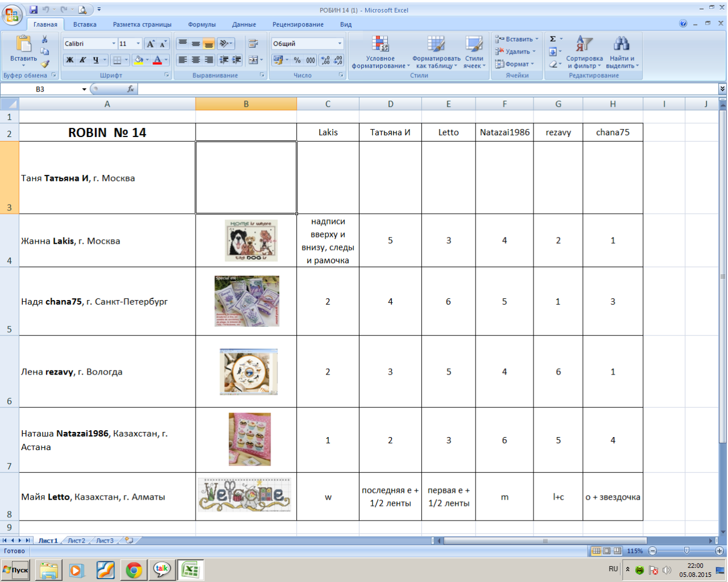Viewport: 728px width, 582px height.
Task: Click the welcome cross-stitch thumbnail image
Action: [245, 494]
